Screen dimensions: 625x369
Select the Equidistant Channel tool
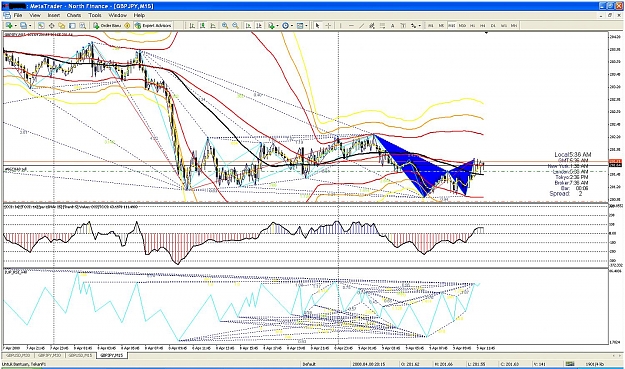click(x=372, y=26)
